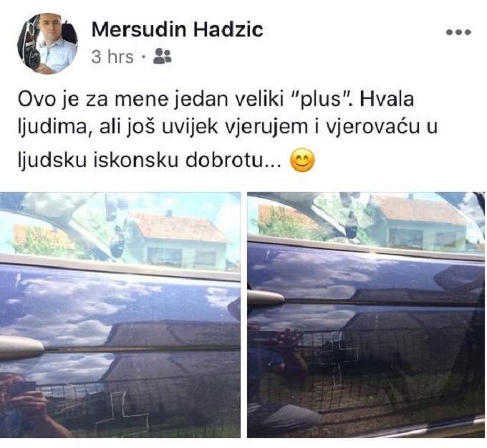Select the quoted word "plus" in post
487x448 pixels.
click(322, 100)
